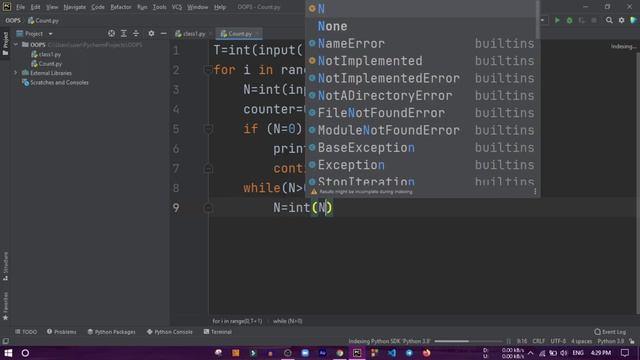Open the Refactor menu
The width and height of the screenshot is (640, 360).
(121, 7)
